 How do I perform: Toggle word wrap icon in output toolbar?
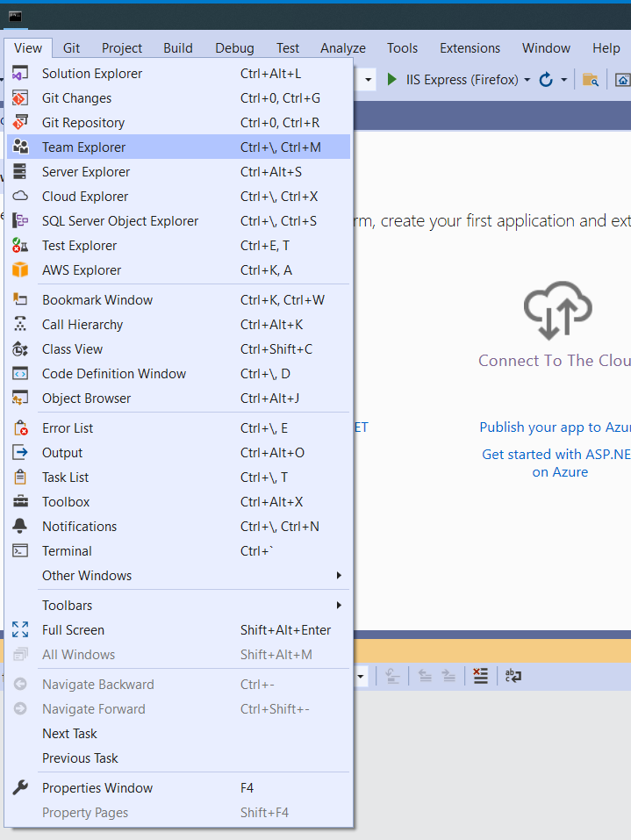pyautogui.click(x=513, y=676)
